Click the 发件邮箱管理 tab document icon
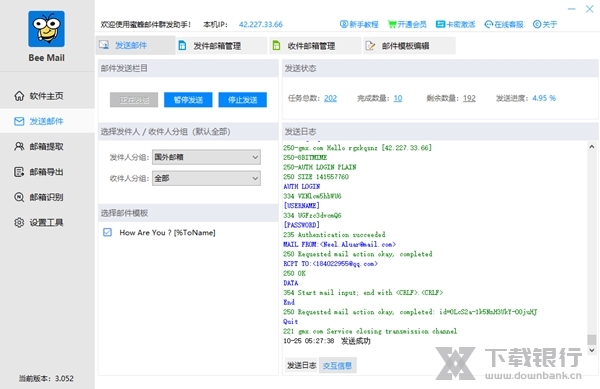Screen dimensions: 600x389 [x=183, y=46]
